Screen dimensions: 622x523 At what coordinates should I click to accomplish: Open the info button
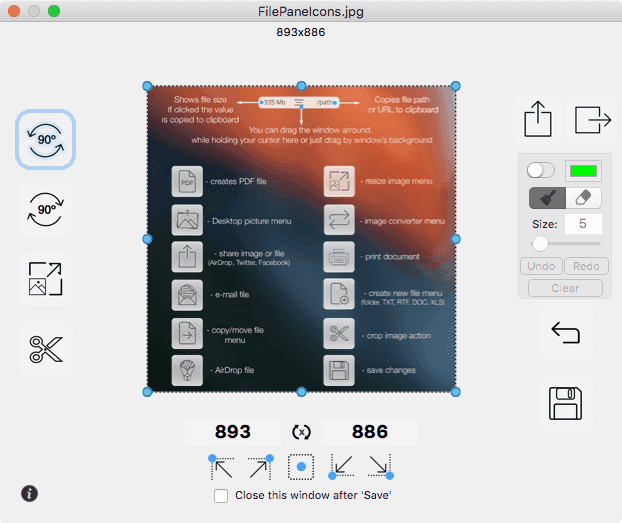point(29,494)
